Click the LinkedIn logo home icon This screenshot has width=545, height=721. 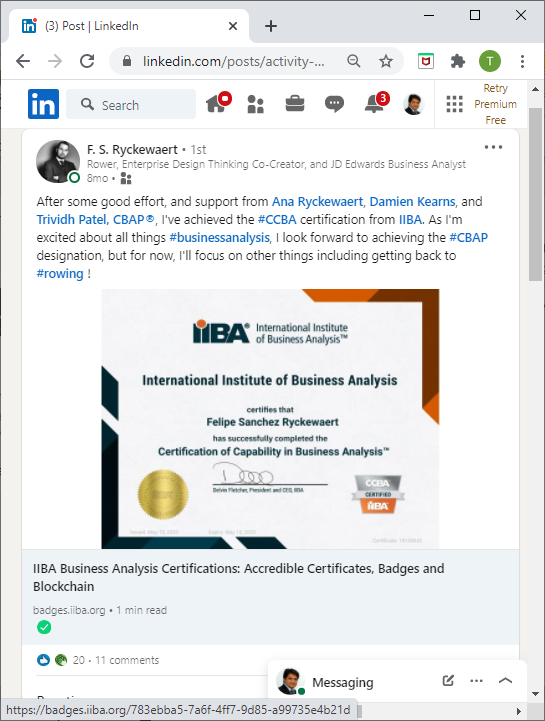coord(43,104)
